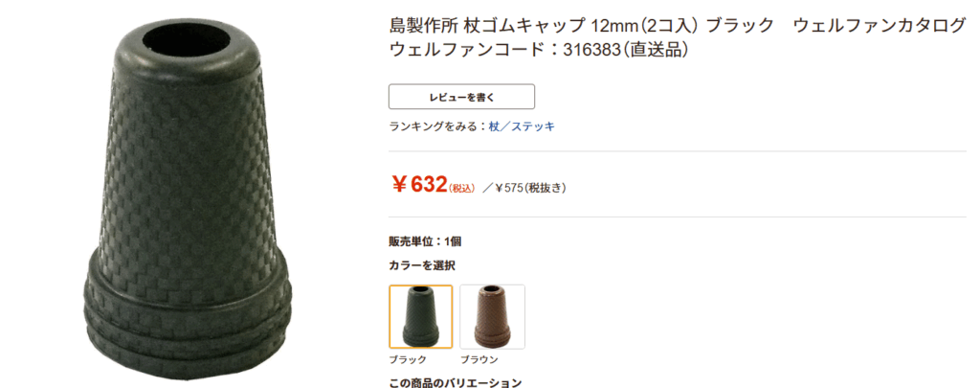The height and width of the screenshot is (388, 980).
Task: Click the 島製作所 杖ゴムキャップ product title
Action: [x=479, y=26]
